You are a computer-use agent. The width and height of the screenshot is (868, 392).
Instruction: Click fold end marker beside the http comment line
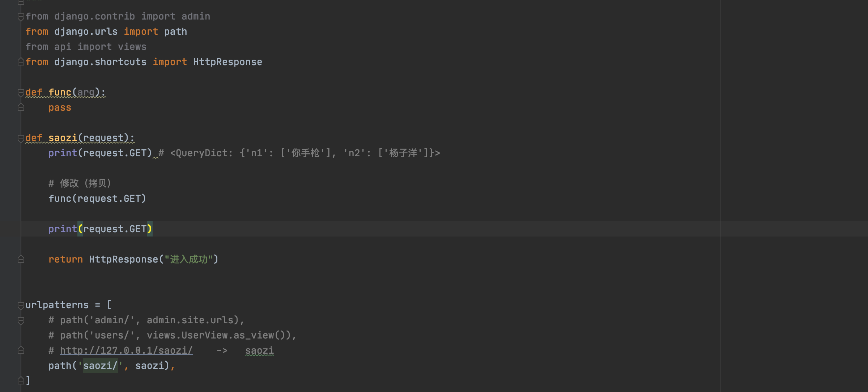pos(21,351)
